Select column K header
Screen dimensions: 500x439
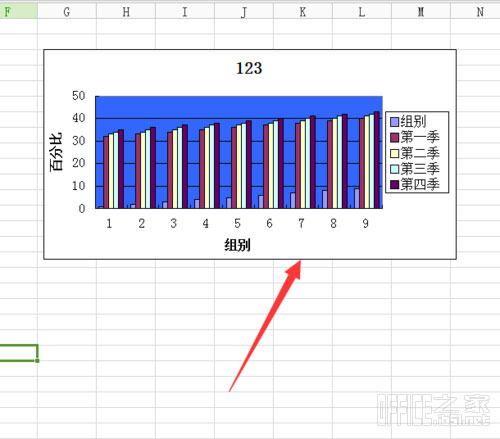pos(303,12)
